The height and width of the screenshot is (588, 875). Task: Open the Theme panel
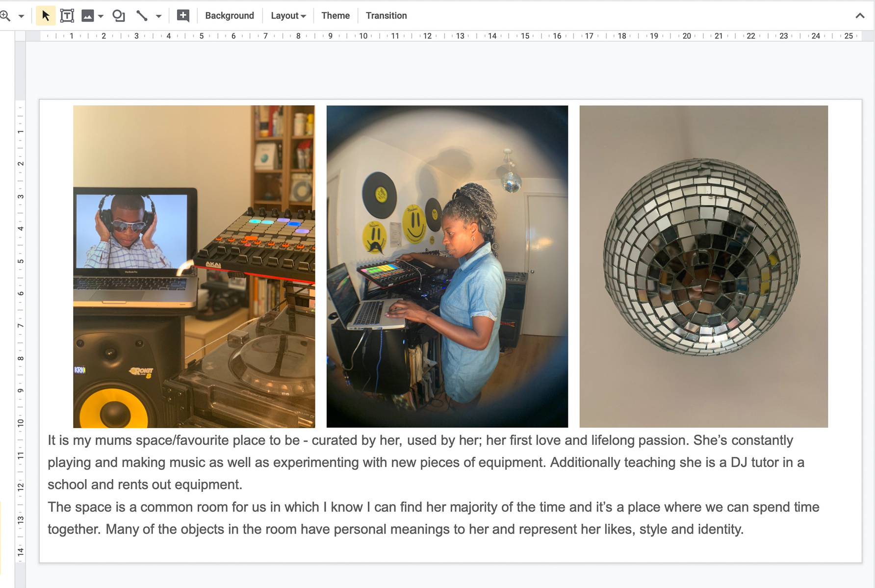pos(335,16)
